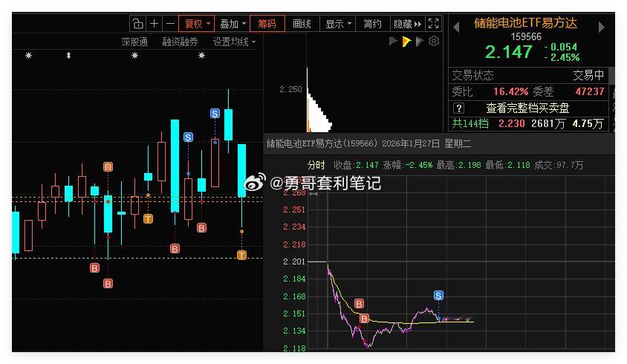Image resolution: width=627 pixels, height=364 pixels.
Task: Activate the 画线 drawing tool
Action: coord(302,24)
